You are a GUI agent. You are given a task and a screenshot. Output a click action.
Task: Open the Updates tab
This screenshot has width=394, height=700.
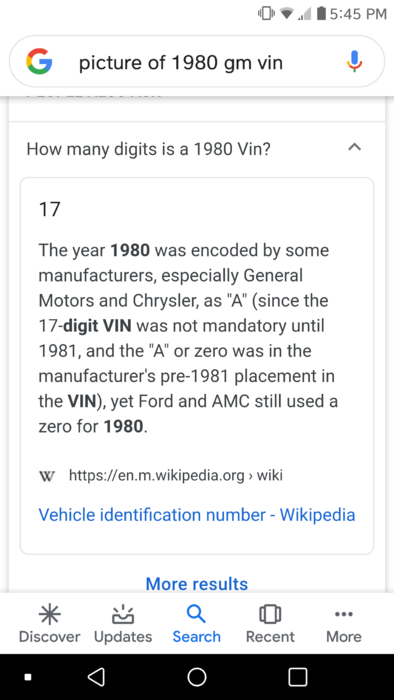pos(123,624)
